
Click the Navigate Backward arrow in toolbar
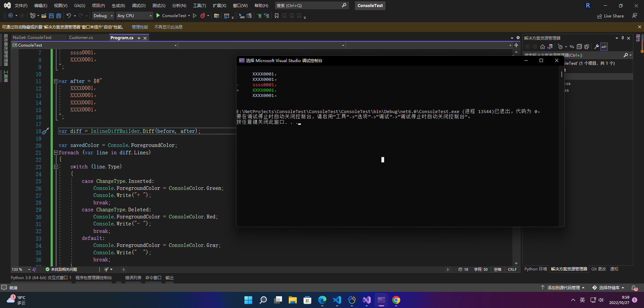(x=11, y=15)
